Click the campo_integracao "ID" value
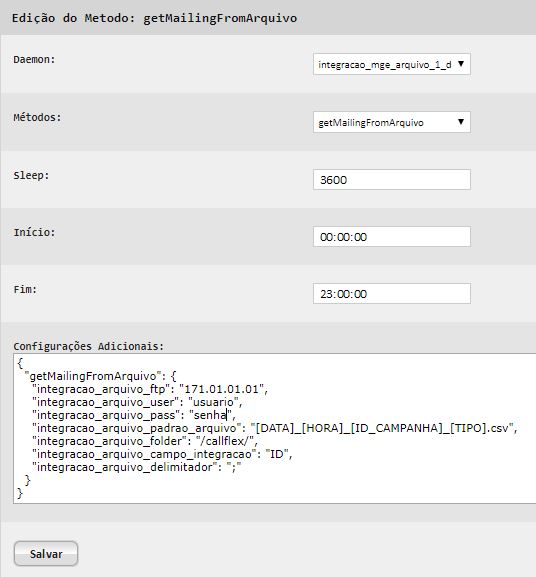536x577 pixels. (277, 454)
